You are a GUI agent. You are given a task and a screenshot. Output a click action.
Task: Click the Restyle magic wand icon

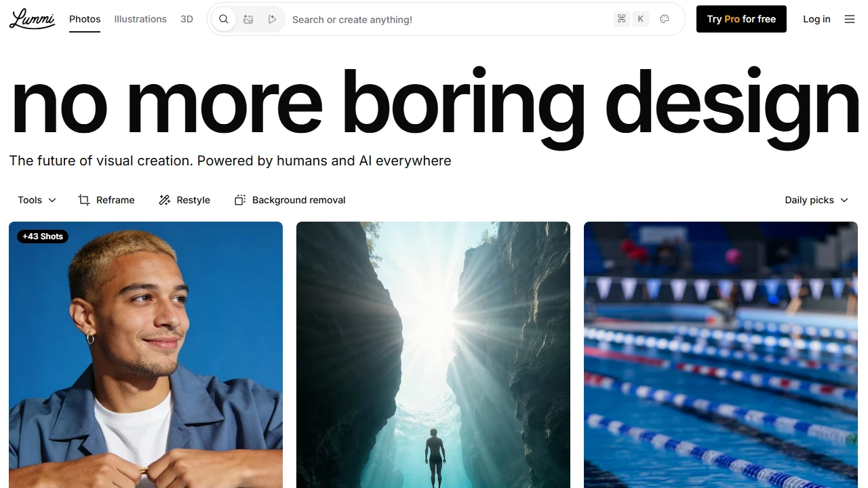[165, 200]
